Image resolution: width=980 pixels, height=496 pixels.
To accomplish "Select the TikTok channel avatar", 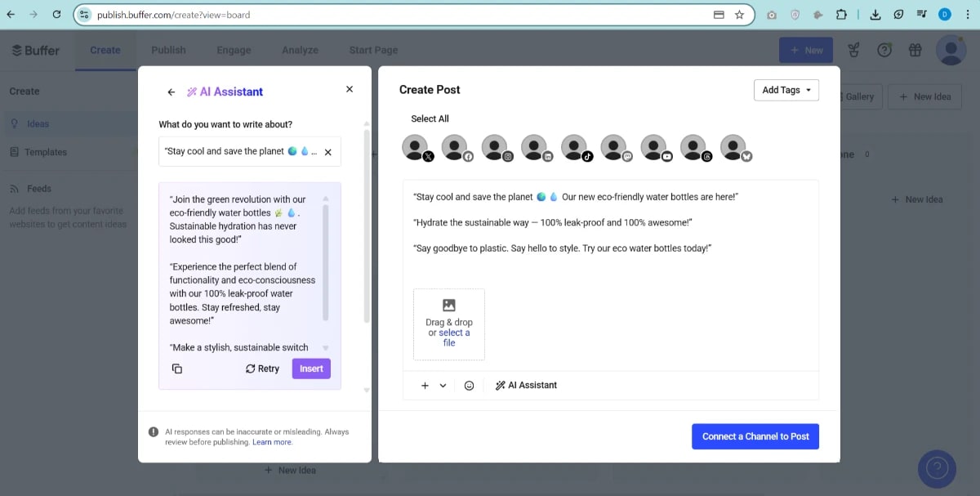I will (576, 146).
